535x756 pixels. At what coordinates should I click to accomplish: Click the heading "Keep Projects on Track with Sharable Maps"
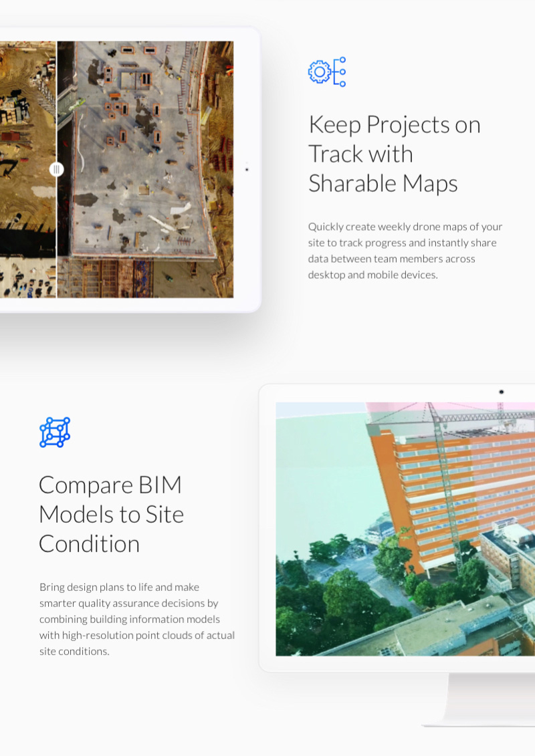tap(395, 154)
